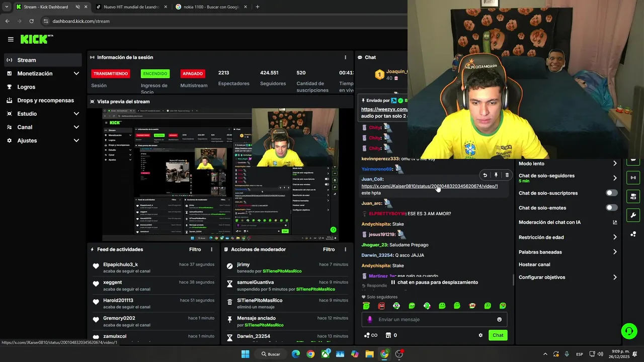Open Modo lento options chevron
644x362 pixels.
[615, 163]
